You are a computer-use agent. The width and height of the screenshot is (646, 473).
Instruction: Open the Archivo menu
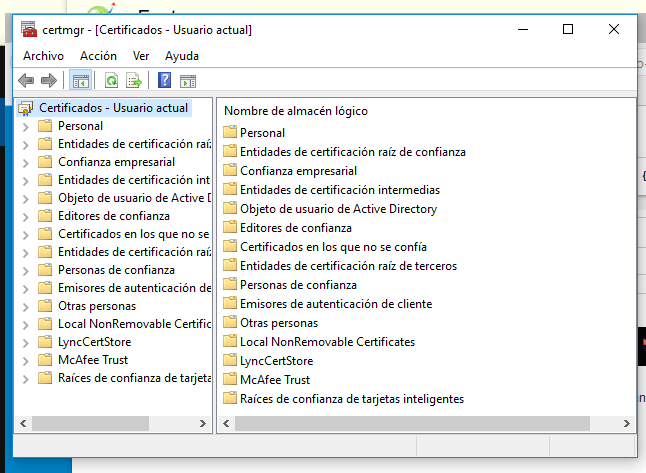click(43, 56)
